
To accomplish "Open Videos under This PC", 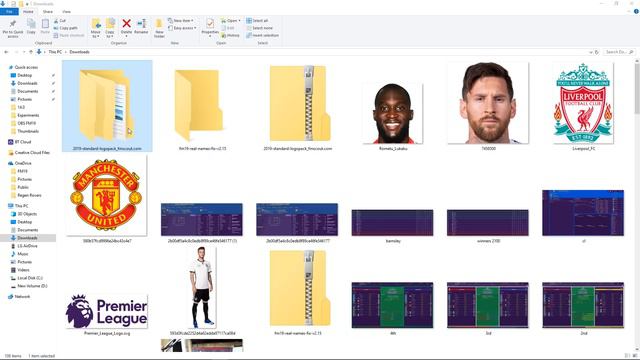I will click(x=20, y=270).
